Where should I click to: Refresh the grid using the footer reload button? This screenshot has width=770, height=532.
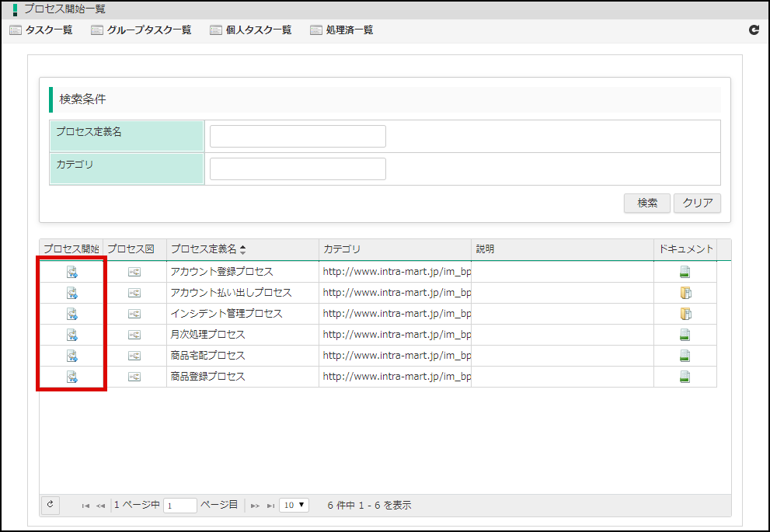(x=50, y=505)
